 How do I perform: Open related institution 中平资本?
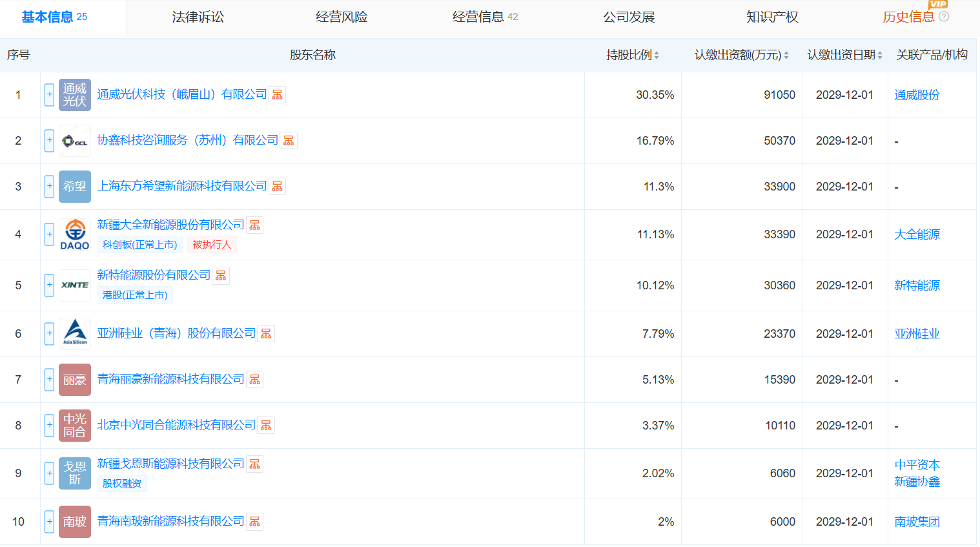pyautogui.click(x=917, y=466)
